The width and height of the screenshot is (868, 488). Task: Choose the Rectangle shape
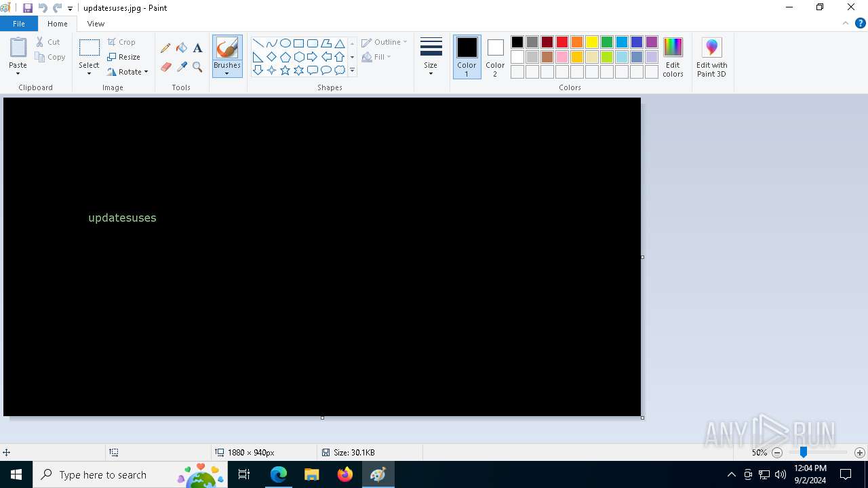(x=299, y=43)
